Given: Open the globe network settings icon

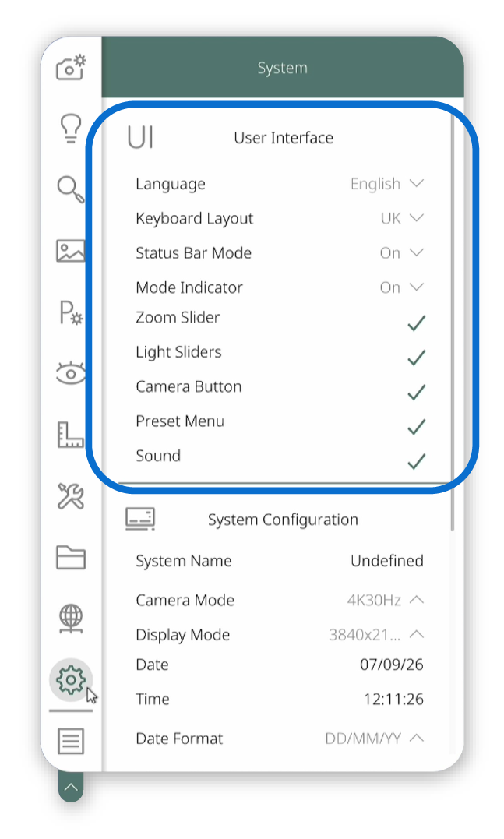Looking at the screenshot, I should coord(71,619).
